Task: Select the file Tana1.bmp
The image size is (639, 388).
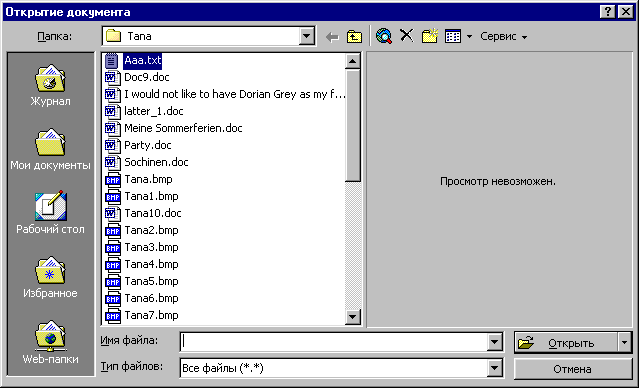Action: tap(151, 196)
